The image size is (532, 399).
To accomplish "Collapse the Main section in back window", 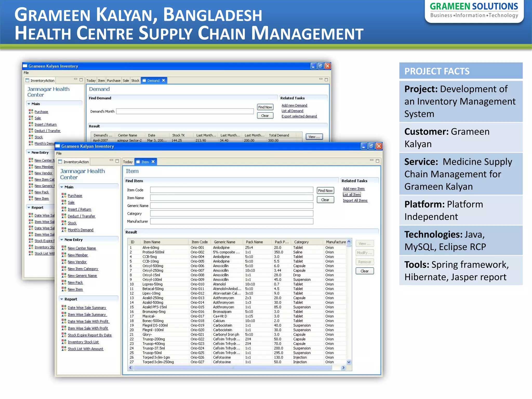I will pos(29,104).
